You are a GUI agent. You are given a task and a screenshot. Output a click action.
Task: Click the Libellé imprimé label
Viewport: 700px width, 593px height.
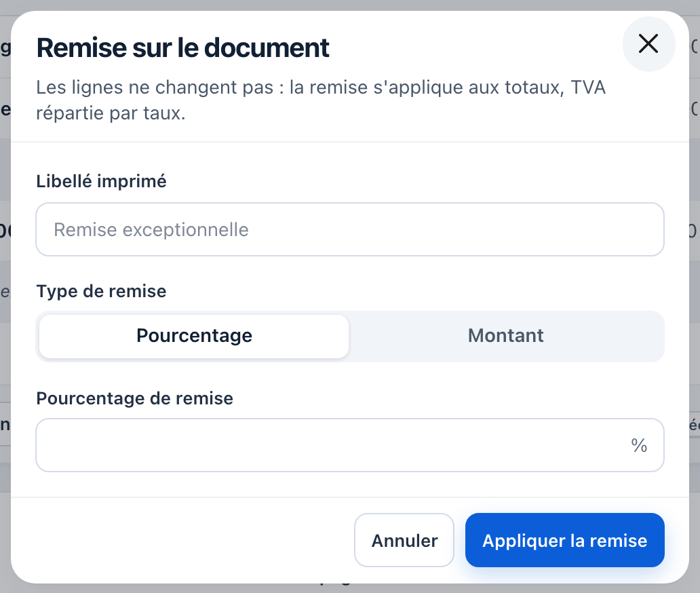pos(101,181)
